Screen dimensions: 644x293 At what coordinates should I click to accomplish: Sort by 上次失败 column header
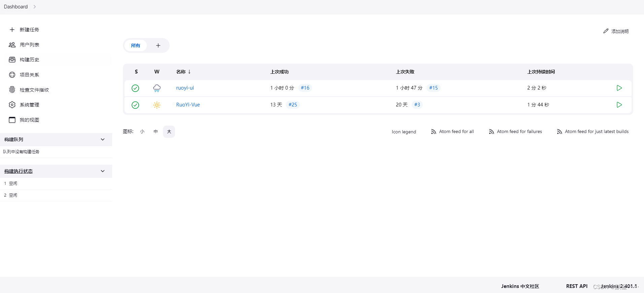pyautogui.click(x=405, y=72)
